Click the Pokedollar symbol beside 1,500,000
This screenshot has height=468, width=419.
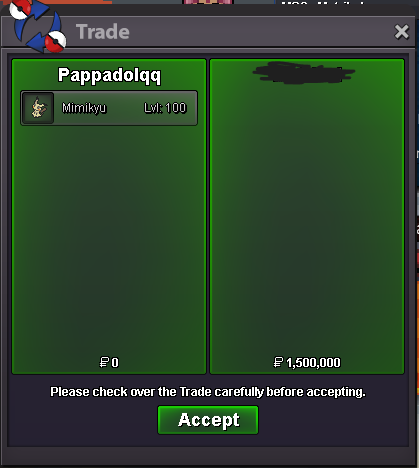click(278, 362)
